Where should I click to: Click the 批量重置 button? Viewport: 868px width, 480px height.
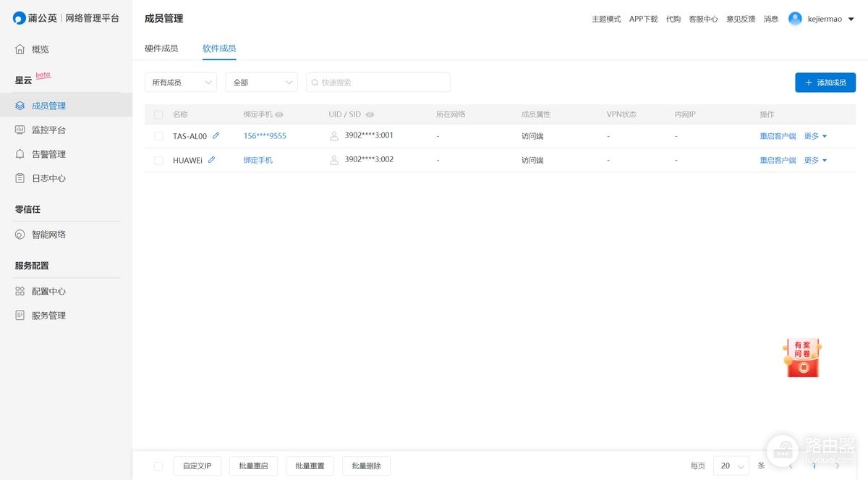click(310, 466)
